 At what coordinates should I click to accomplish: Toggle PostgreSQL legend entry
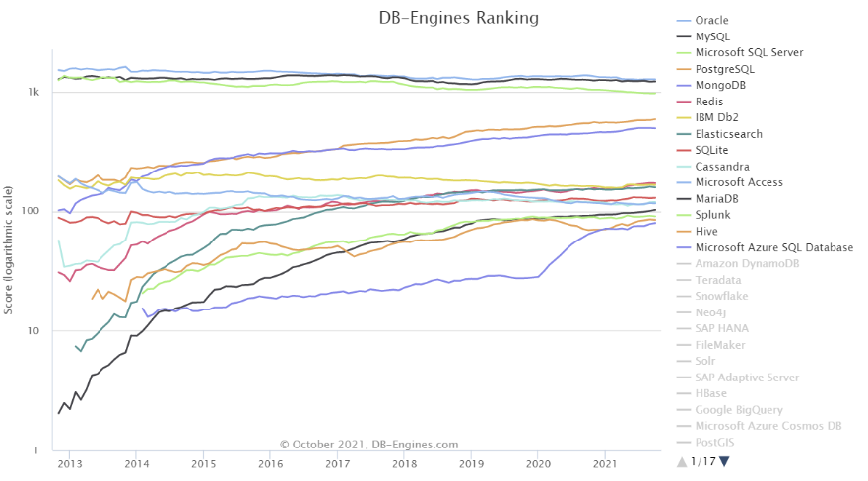coord(715,69)
